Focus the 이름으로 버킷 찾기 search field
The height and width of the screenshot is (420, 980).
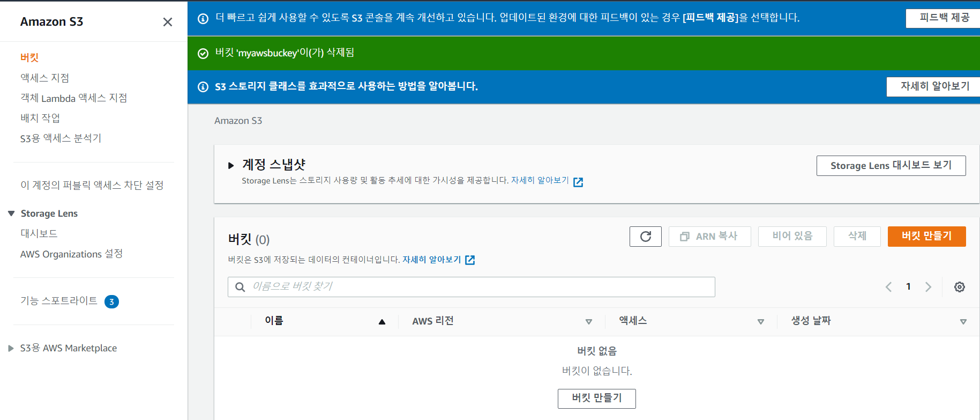click(472, 287)
